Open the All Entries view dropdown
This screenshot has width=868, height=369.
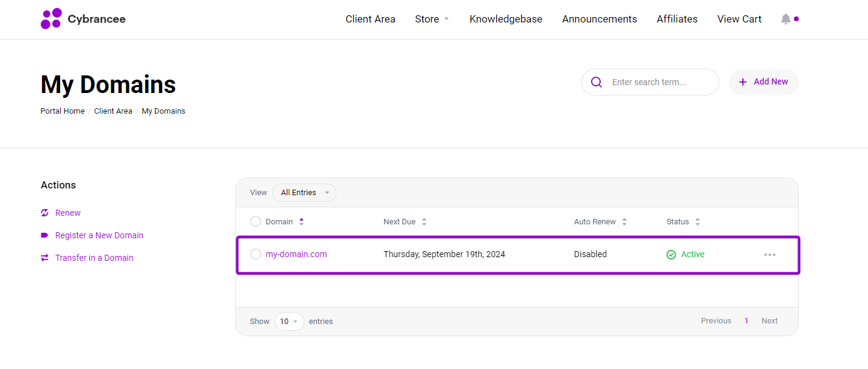pyautogui.click(x=304, y=192)
